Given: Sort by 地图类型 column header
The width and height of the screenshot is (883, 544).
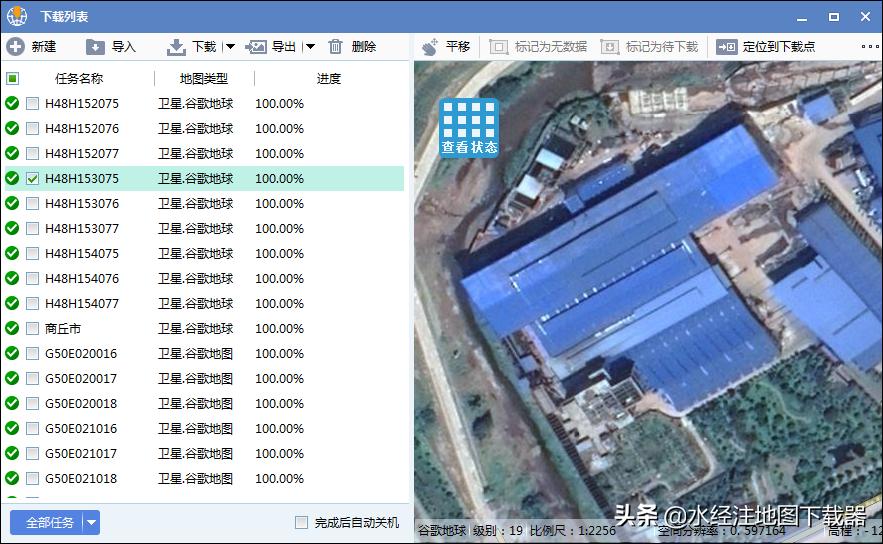Looking at the screenshot, I should [x=204, y=78].
